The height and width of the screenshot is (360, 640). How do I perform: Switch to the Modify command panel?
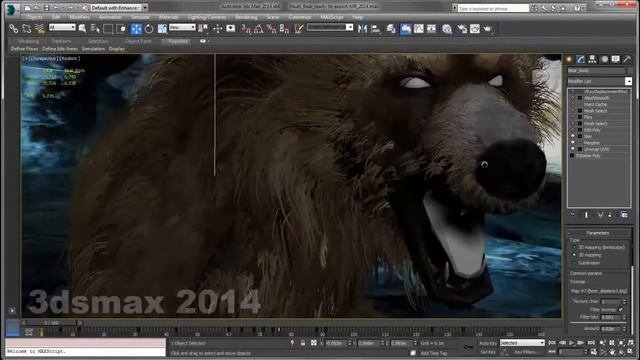[580, 60]
